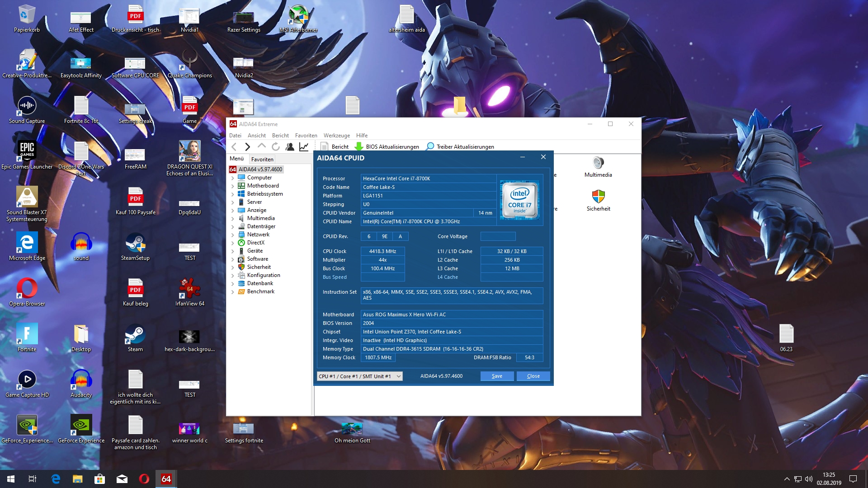Open the Bericht menu in menu bar
Screen dimensions: 868x488
280,136
